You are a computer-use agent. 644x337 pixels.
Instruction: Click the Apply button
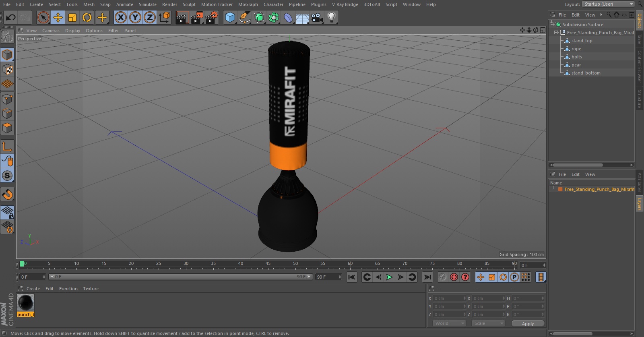[528, 323]
